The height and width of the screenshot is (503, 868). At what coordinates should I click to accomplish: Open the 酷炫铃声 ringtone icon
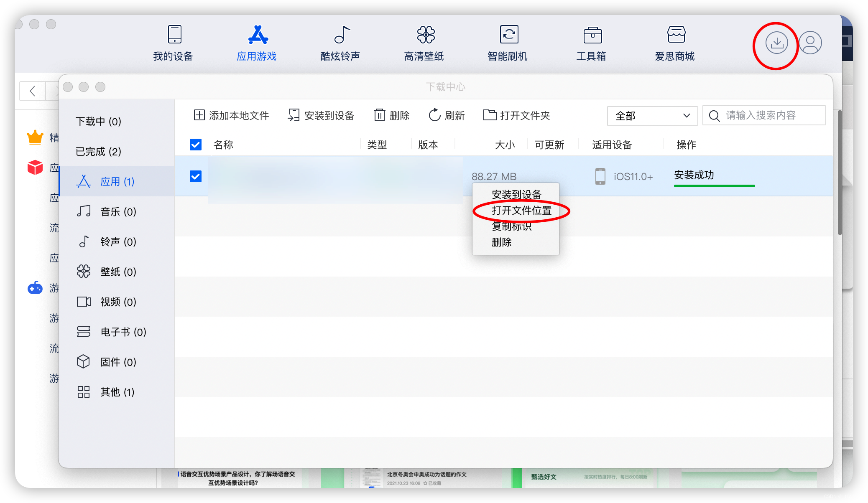click(342, 35)
